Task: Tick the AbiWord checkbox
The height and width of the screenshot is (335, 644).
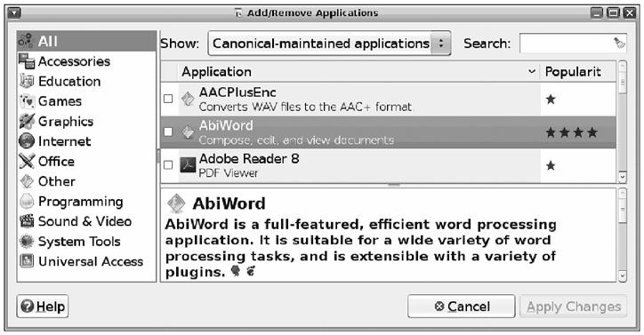Action: tap(168, 132)
